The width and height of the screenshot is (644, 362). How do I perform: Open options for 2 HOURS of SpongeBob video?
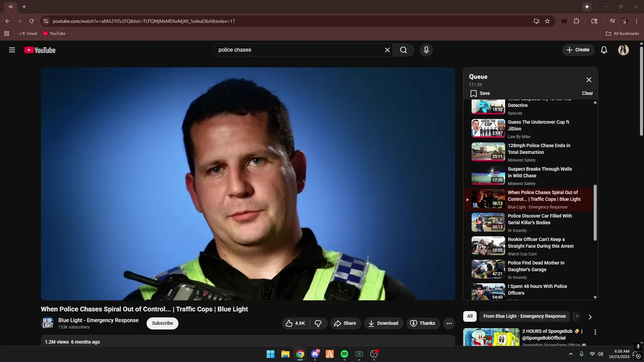click(x=595, y=332)
